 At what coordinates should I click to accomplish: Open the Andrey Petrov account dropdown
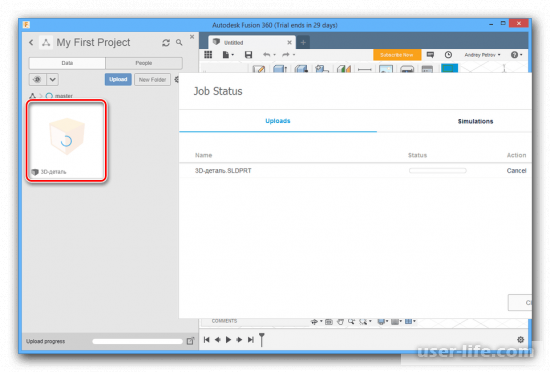pyautogui.click(x=482, y=55)
